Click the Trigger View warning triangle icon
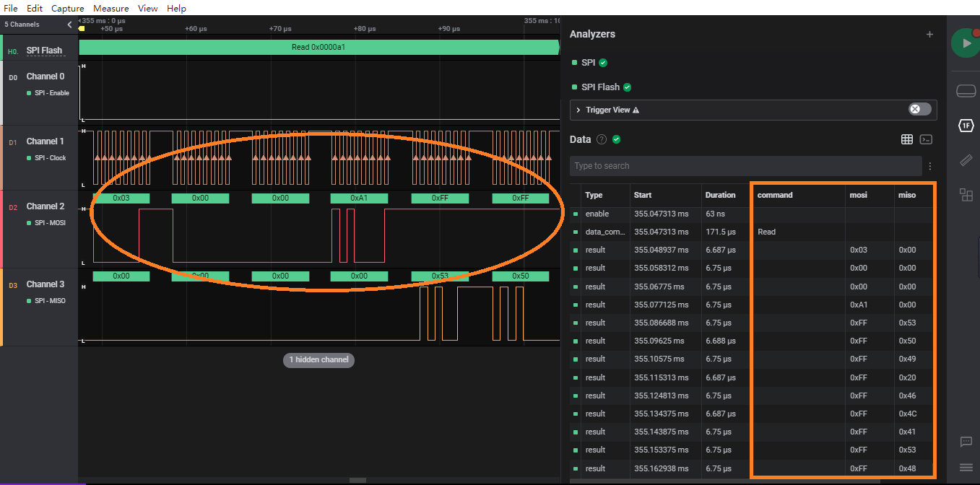 tap(636, 110)
